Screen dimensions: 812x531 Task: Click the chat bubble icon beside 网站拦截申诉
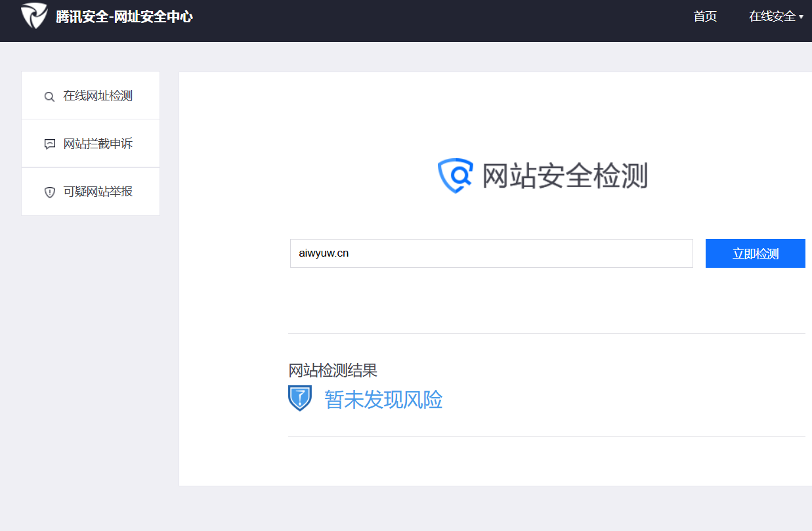click(49, 144)
